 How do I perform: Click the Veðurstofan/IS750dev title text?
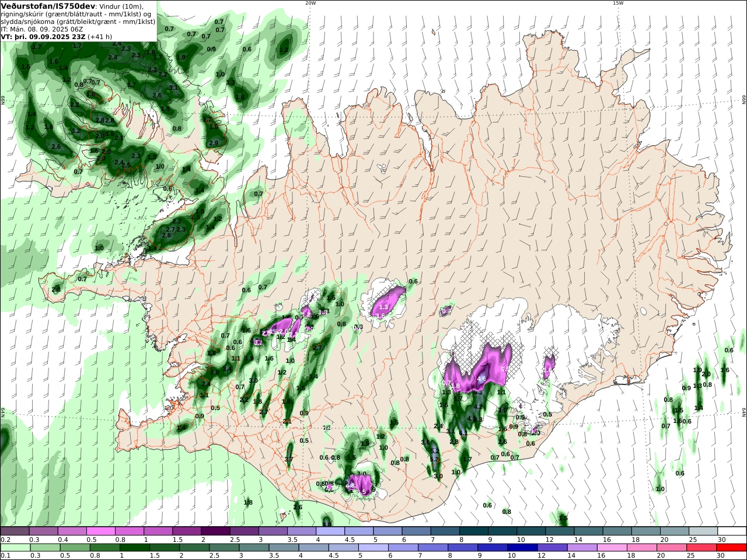click(48, 6)
